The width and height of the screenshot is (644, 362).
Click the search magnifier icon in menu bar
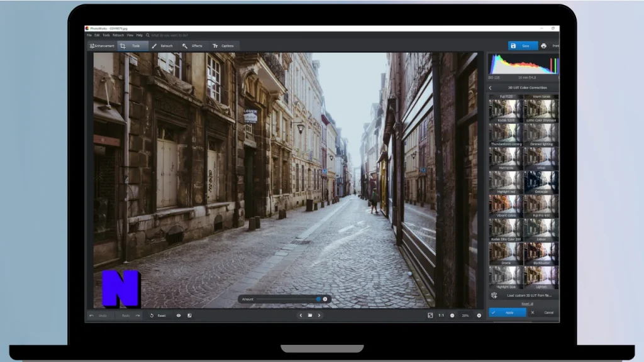[x=148, y=35]
